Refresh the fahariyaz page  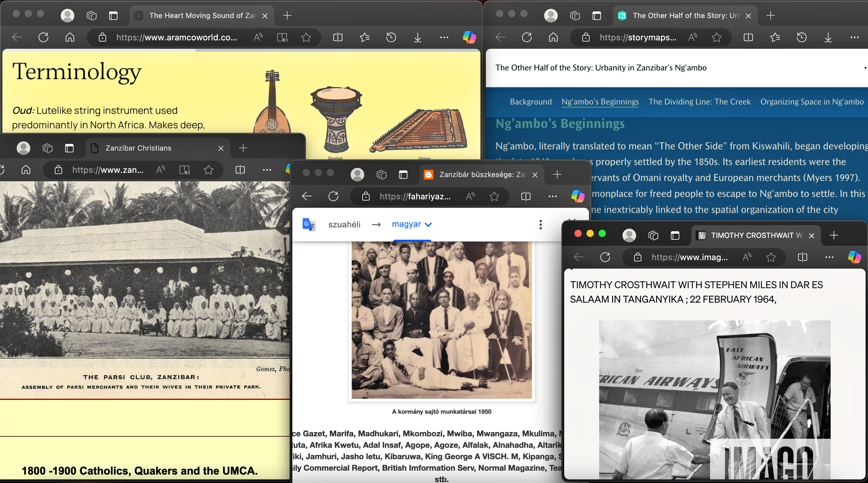(333, 196)
